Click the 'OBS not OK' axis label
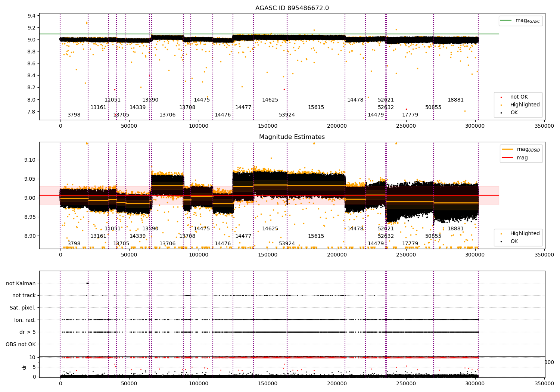Screen dimensions: 560x392 (21, 344)
